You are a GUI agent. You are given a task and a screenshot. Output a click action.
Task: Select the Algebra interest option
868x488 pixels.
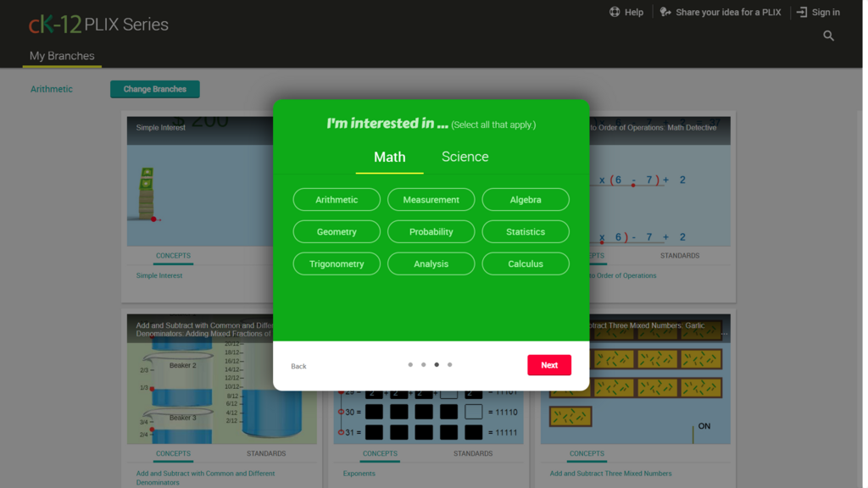[x=526, y=200]
